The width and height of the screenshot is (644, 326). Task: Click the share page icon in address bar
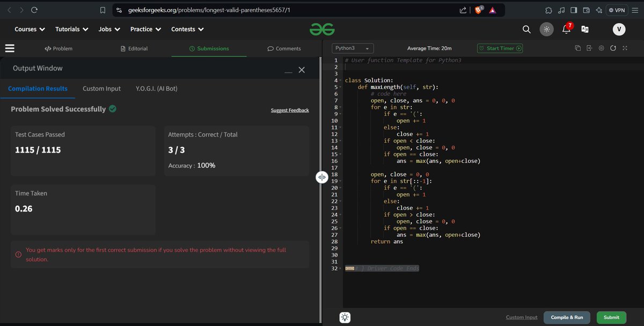(x=463, y=10)
